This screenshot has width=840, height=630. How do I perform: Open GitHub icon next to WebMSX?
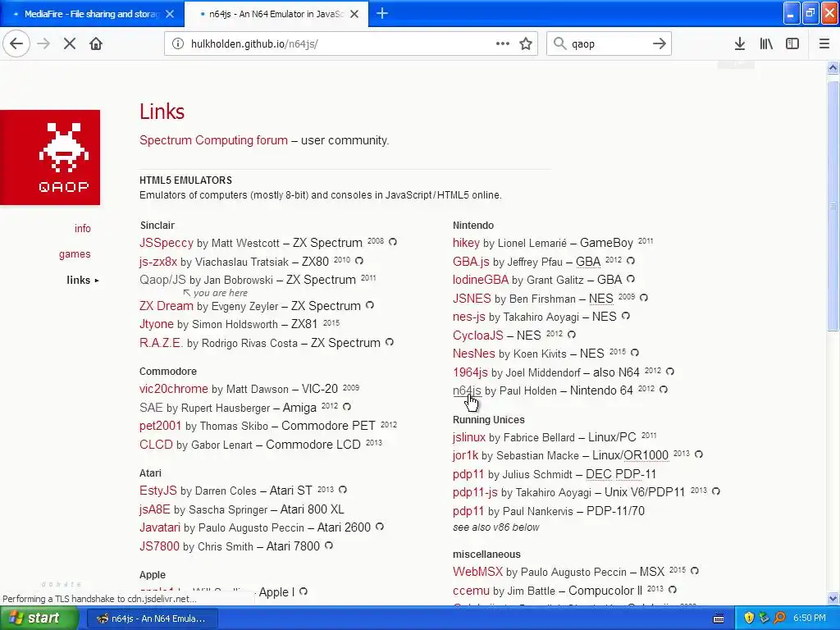click(694, 571)
